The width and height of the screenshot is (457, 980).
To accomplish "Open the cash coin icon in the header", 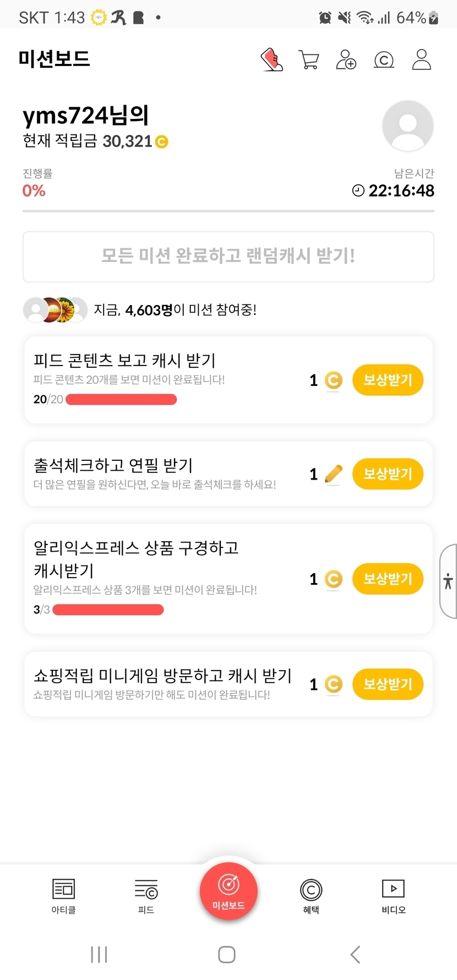I will tap(384, 59).
